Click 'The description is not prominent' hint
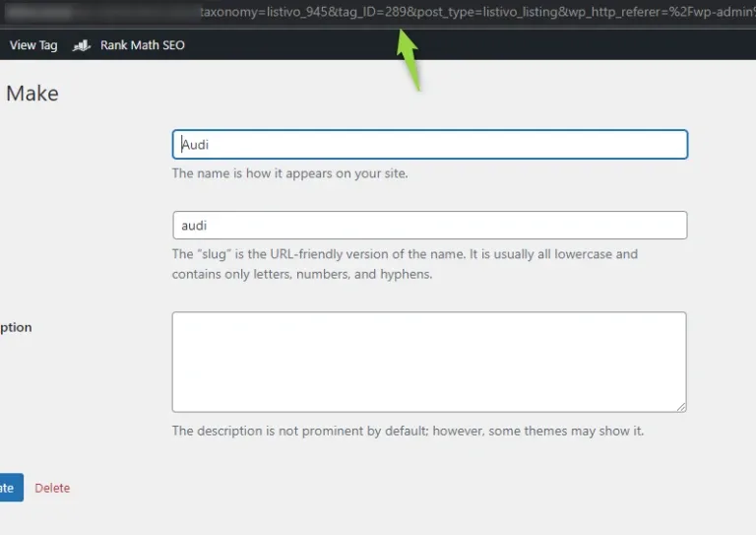This screenshot has width=756, height=535. [x=408, y=431]
